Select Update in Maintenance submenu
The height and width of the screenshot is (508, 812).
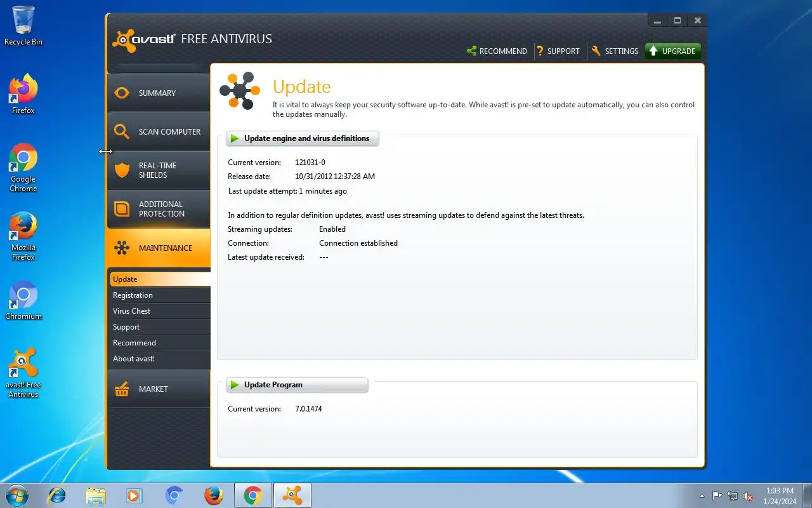[160, 279]
